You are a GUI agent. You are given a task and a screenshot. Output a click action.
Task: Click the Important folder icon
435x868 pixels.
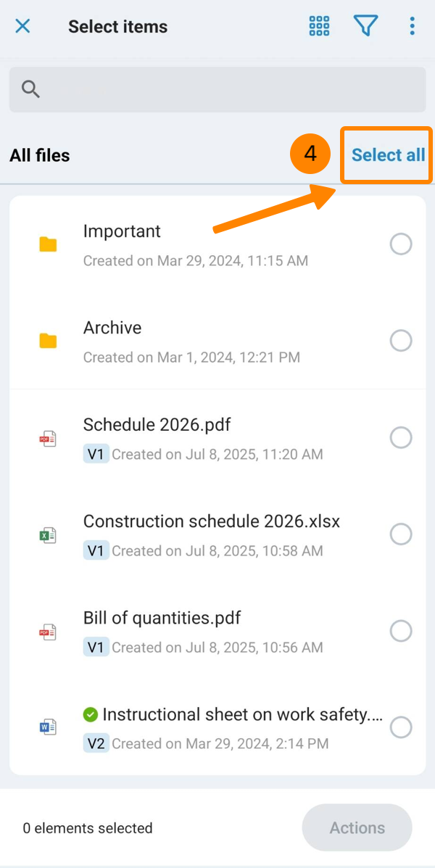(x=48, y=244)
